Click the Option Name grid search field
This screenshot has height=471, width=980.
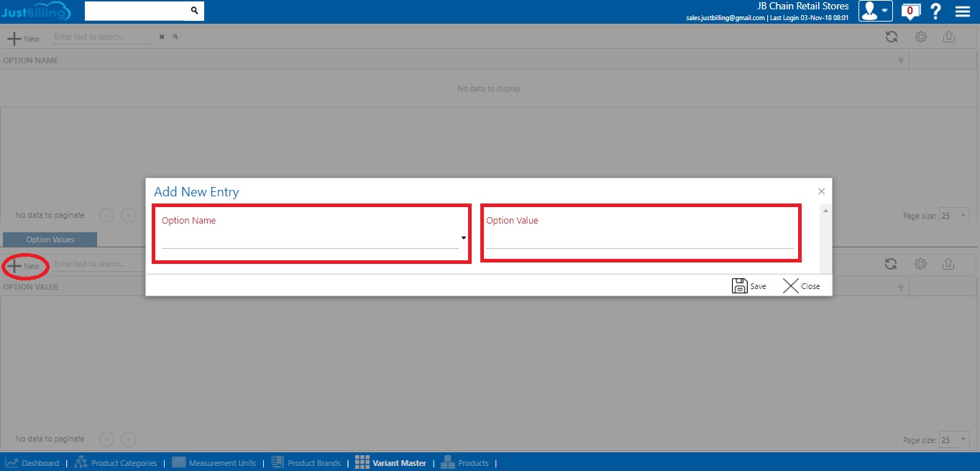click(104, 37)
